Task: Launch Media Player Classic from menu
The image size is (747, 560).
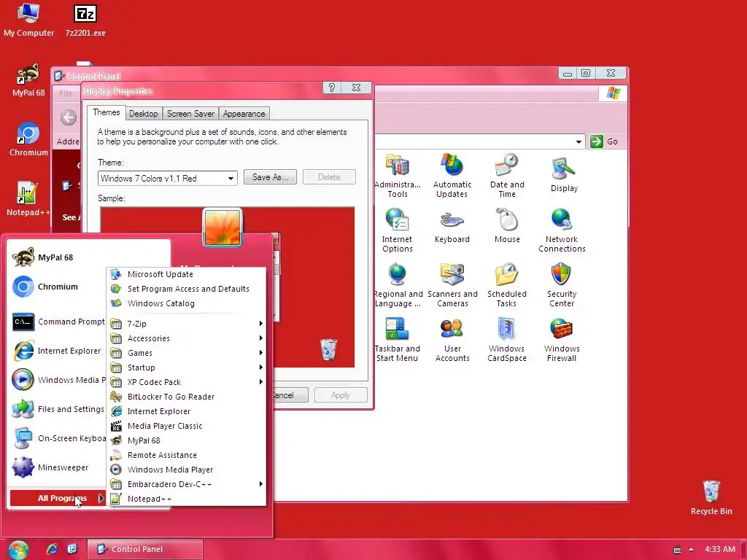Action: [x=187, y=426]
